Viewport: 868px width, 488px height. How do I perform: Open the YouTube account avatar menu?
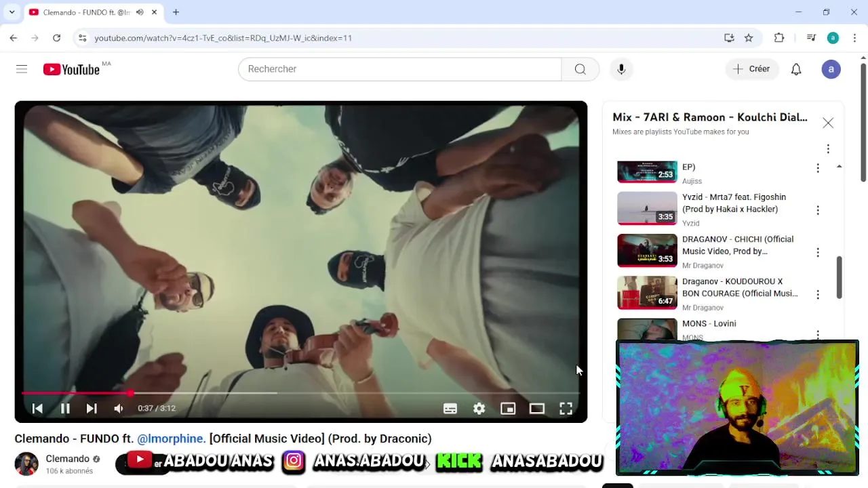click(831, 69)
